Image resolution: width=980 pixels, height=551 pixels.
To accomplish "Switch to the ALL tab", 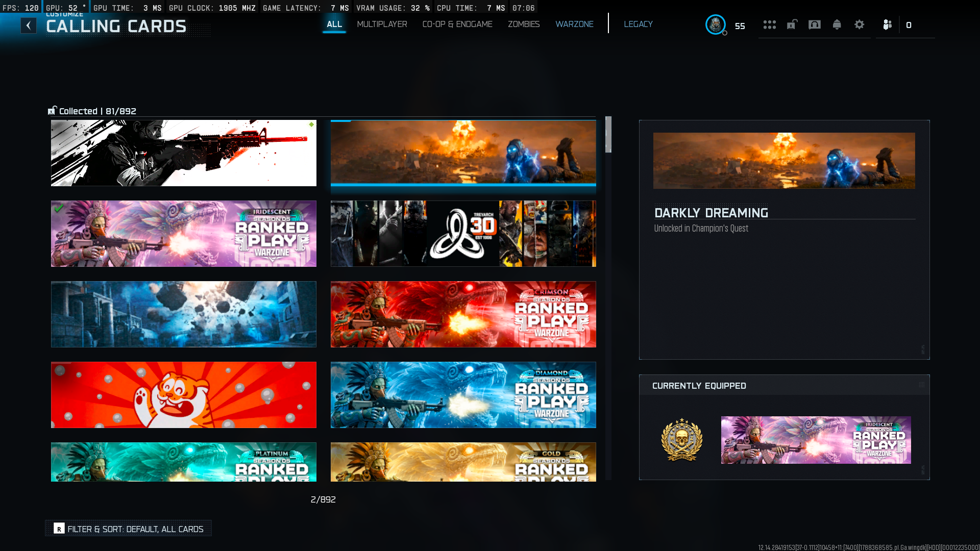I will [334, 24].
